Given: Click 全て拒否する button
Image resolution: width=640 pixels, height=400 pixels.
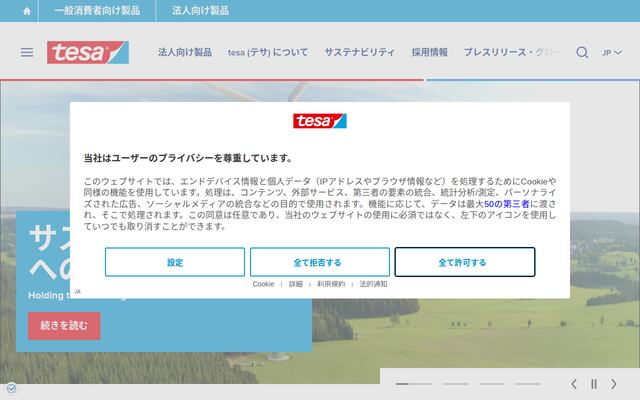Looking at the screenshot, I should pyautogui.click(x=320, y=262).
